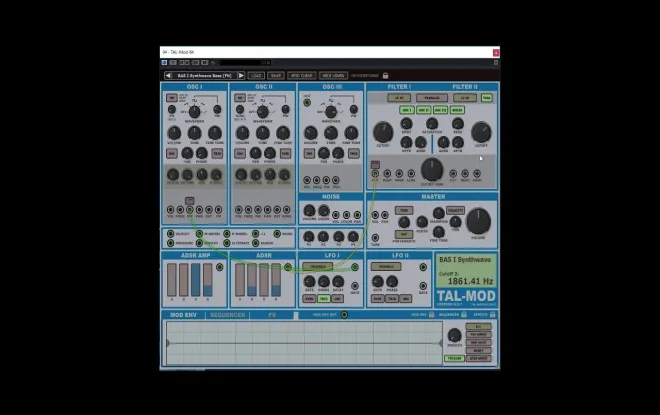Toggle the OSC II ON button
The width and height of the screenshot is (660, 415).
(x=240, y=98)
